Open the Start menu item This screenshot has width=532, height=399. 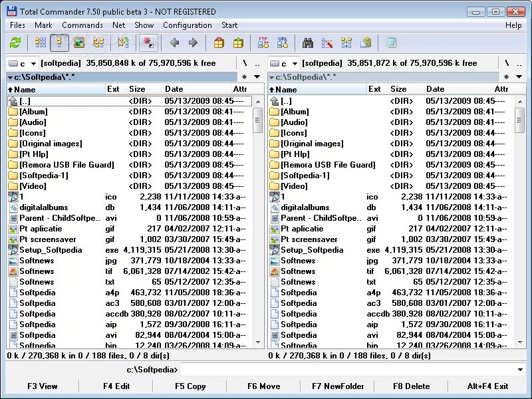click(229, 25)
